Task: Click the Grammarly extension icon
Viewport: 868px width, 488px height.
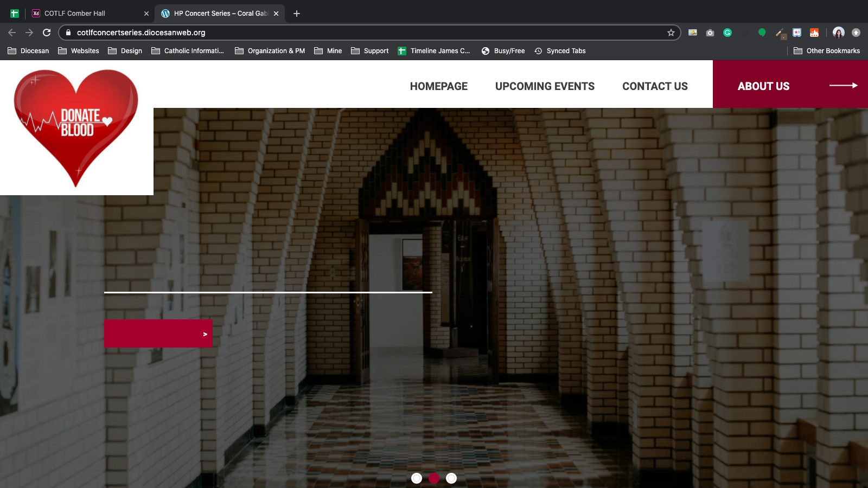Action: (x=727, y=33)
